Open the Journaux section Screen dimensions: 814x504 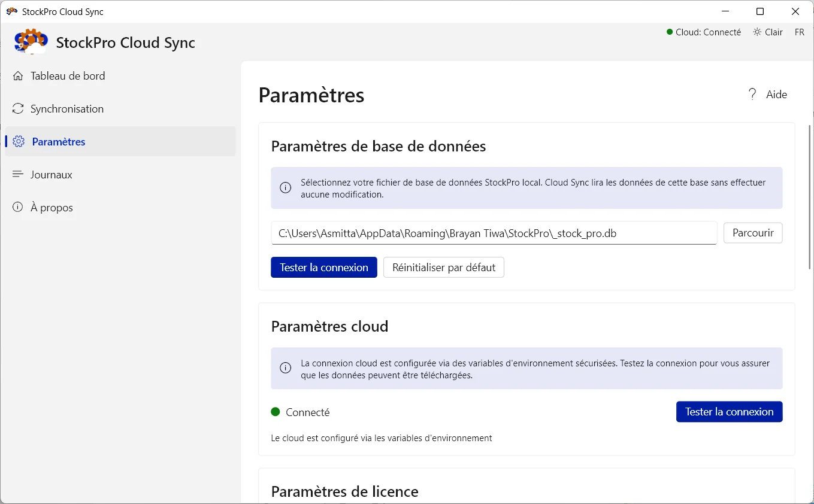point(50,174)
